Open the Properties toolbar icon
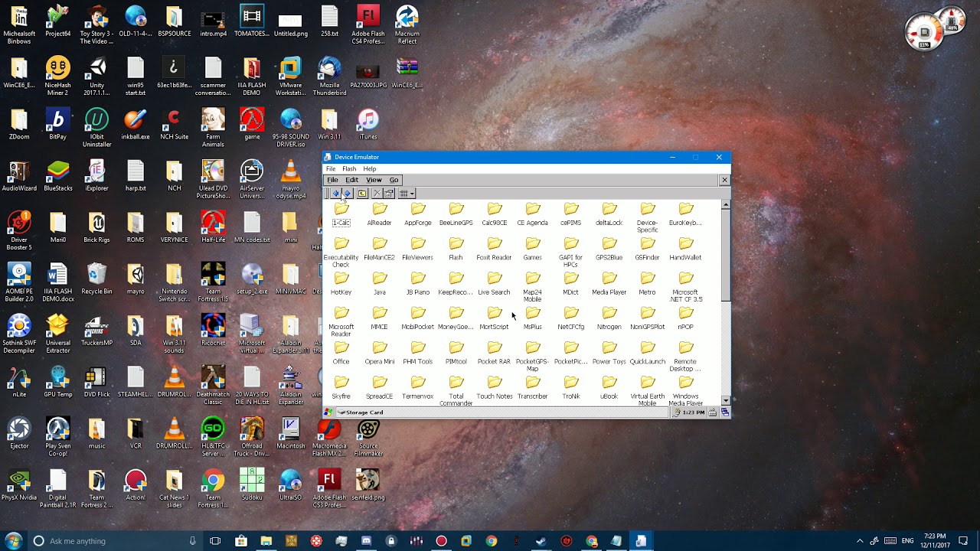 pyautogui.click(x=388, y=194)
